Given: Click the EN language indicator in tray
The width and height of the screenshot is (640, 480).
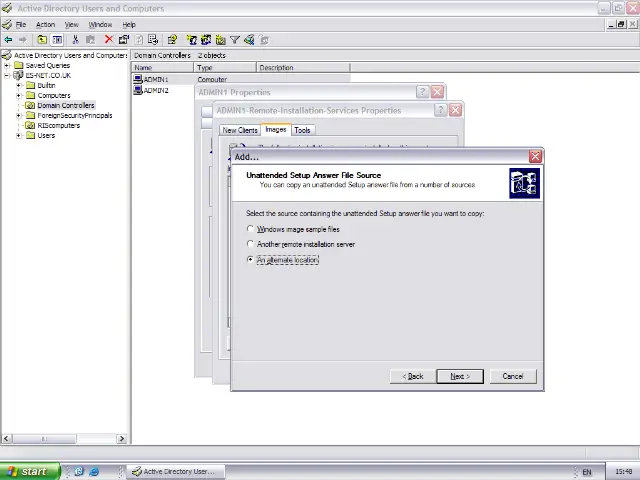Looking at the screenshot, I should [x=587, y=472].
